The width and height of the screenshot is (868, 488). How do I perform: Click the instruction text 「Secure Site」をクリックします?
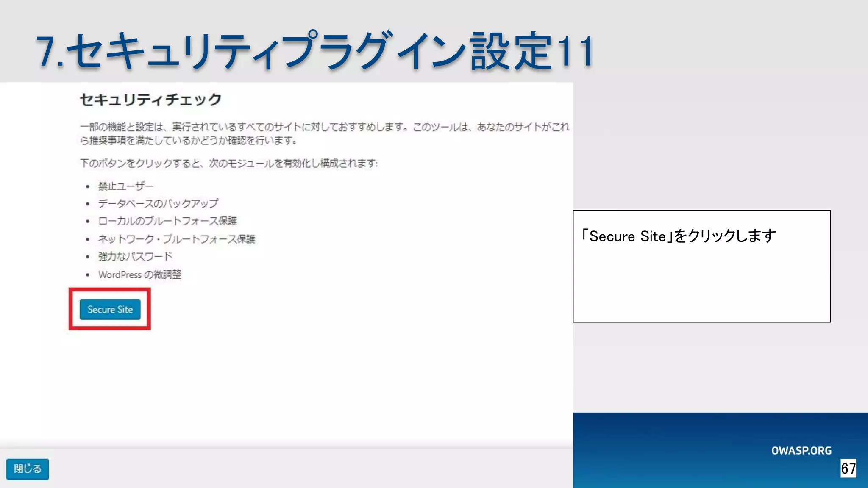tap(679, 236)
